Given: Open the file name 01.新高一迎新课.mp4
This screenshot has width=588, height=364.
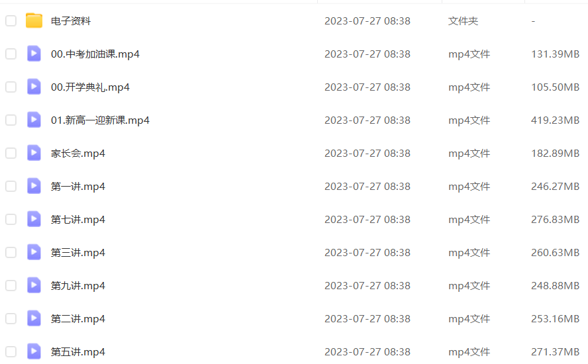Looking at the screenshot, I should click(100, 120).
